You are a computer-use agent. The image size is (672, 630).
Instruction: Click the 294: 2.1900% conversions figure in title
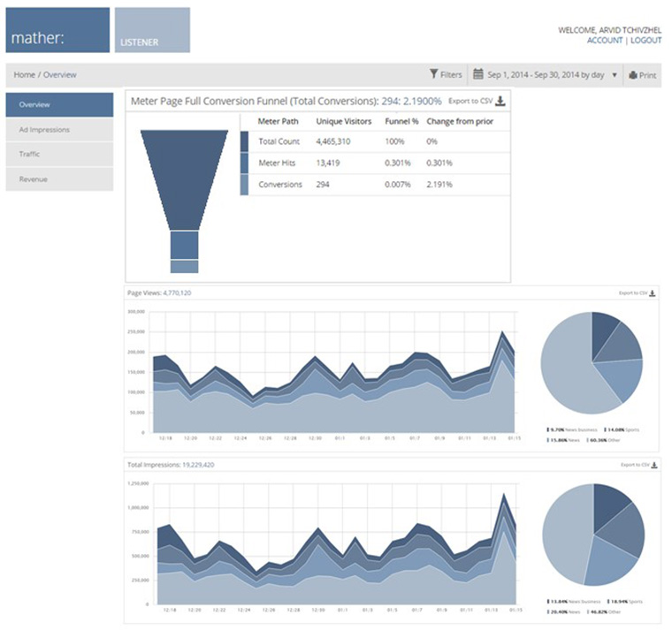coord(411,101)
